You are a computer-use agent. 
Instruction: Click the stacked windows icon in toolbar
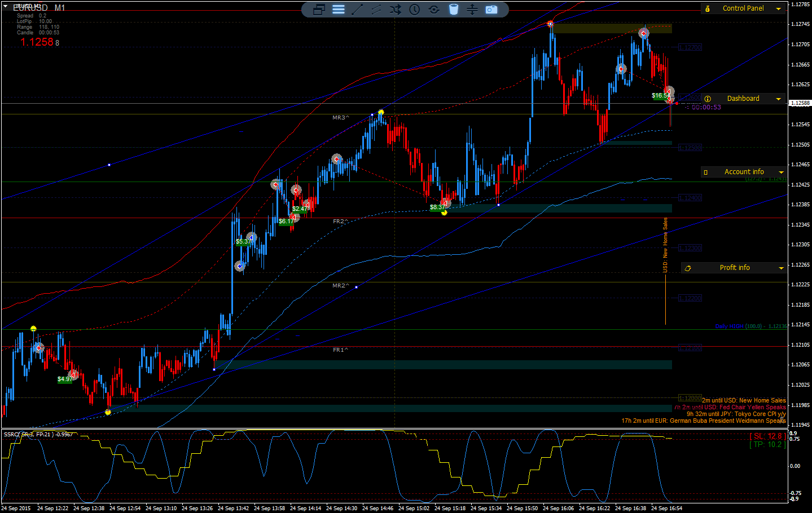pyautogui.click(x=319, y=10)
